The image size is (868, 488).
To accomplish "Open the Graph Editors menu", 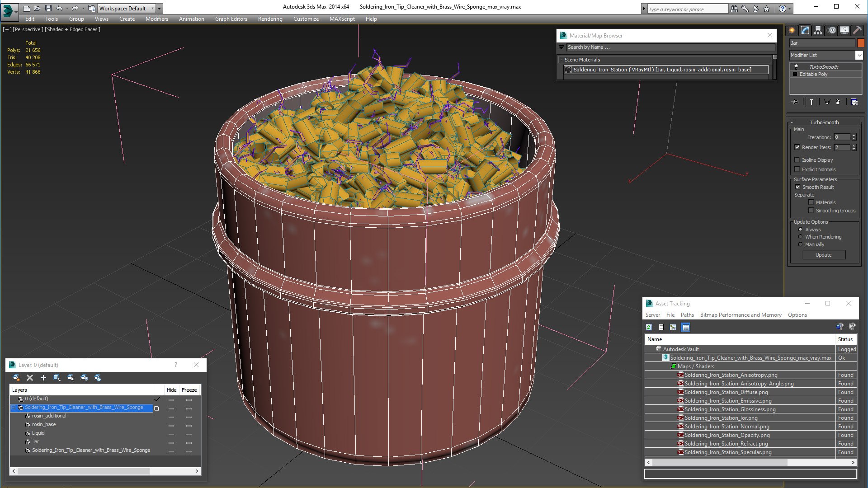I will [231, 19].
